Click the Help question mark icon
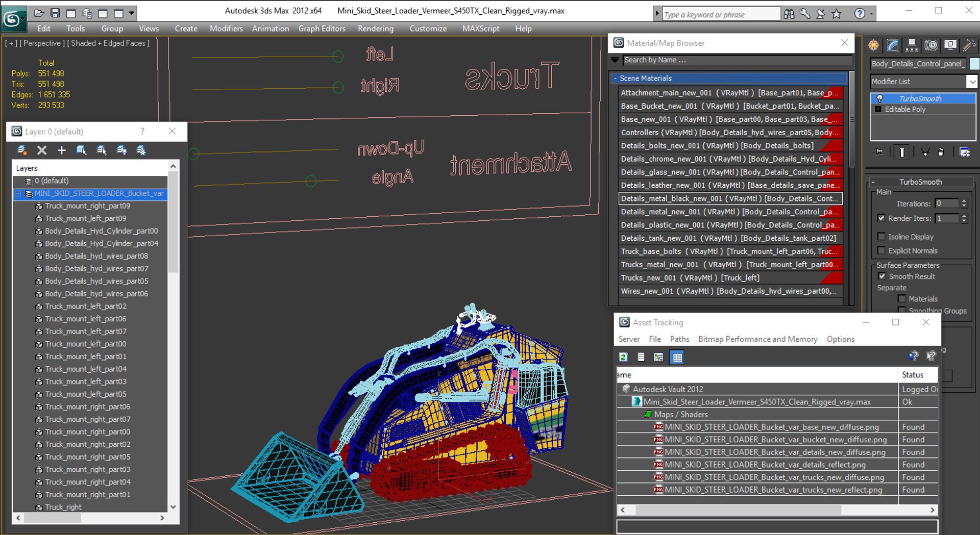The image size is (980, 535). coord(860,14)
